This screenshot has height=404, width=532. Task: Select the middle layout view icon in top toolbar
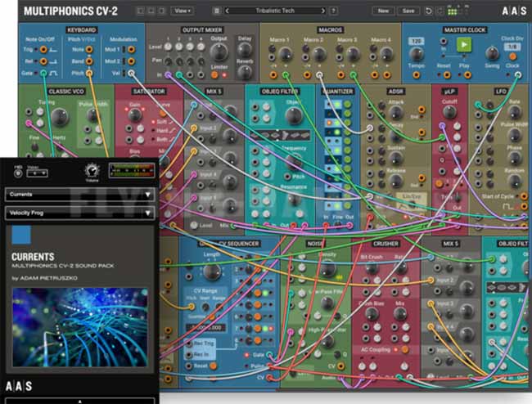(151, 11)
